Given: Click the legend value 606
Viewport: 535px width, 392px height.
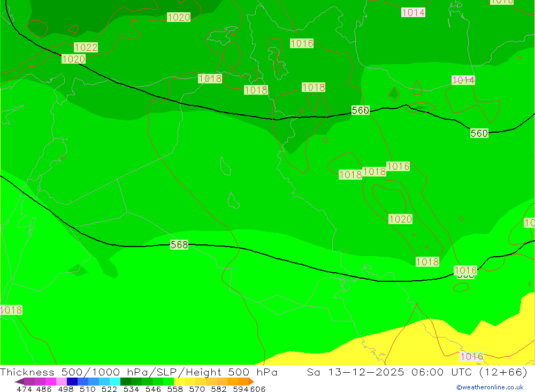Looking at the screenshot, I should click(x=258, y=389).
